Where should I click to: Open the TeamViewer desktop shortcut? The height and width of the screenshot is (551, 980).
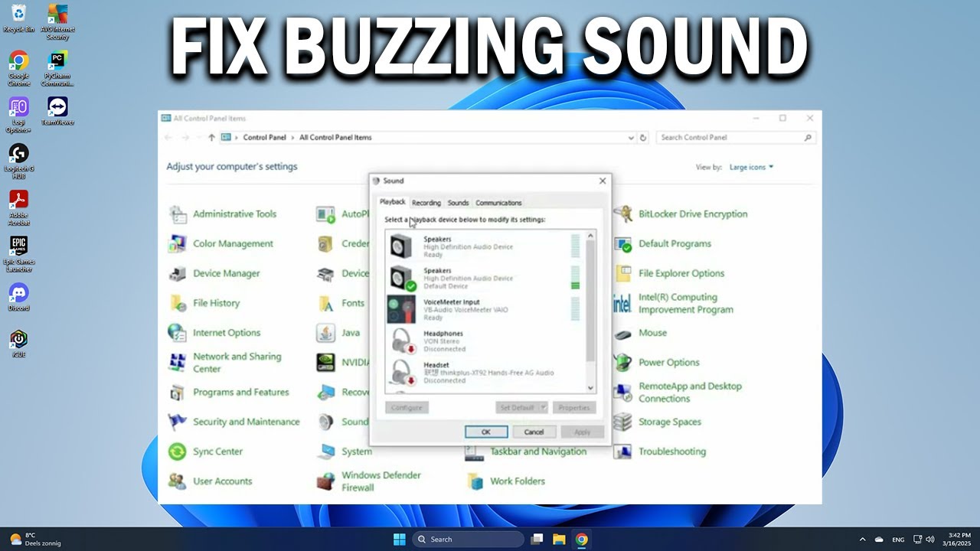[57, 111]
